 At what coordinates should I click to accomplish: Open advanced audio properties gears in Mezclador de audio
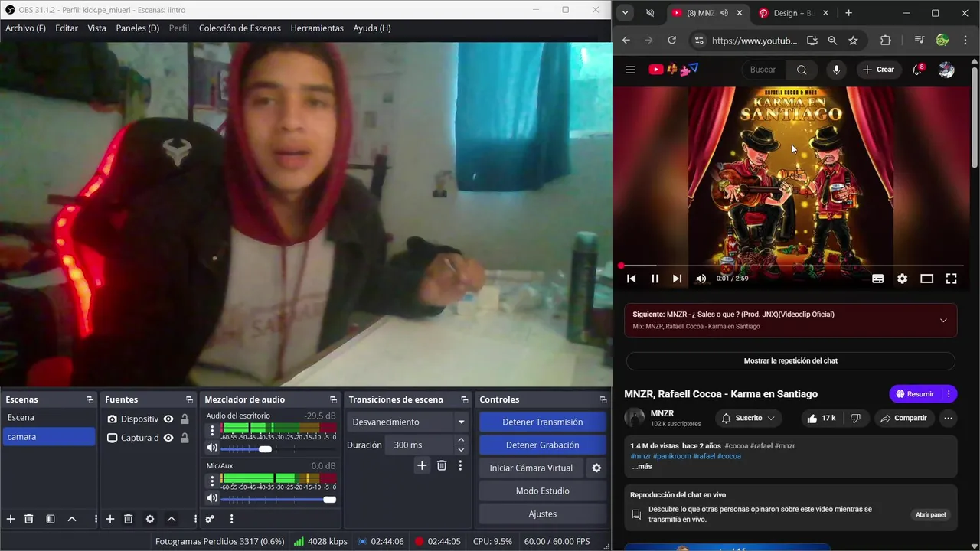click(210, 519)
